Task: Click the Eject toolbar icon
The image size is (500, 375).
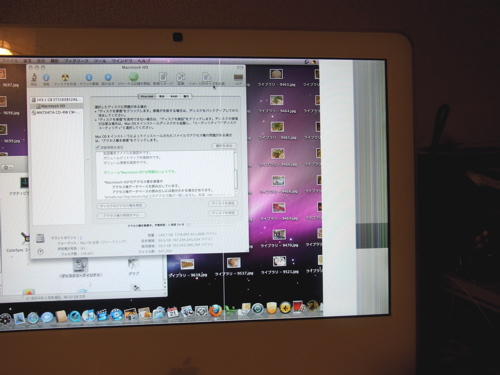Action: (108, 77)
